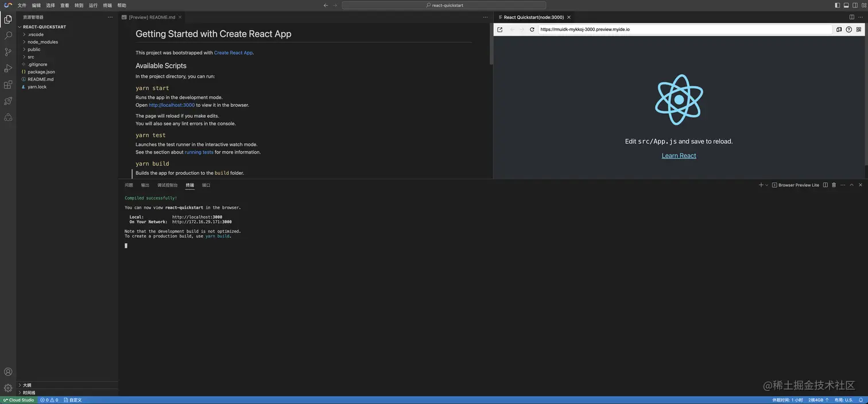Click the 自定义 status bar item
868x404 pixels.
[73, 400]
